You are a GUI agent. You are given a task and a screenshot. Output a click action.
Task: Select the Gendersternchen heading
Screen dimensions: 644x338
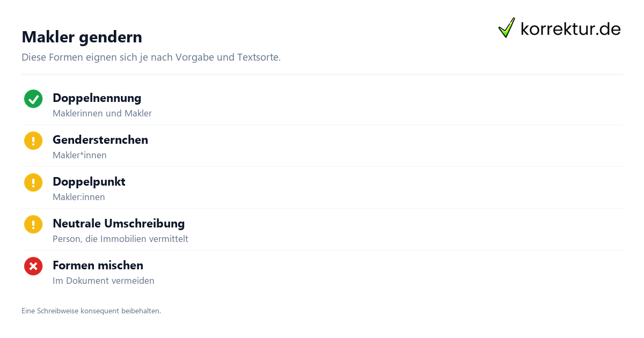click(100, 140)
